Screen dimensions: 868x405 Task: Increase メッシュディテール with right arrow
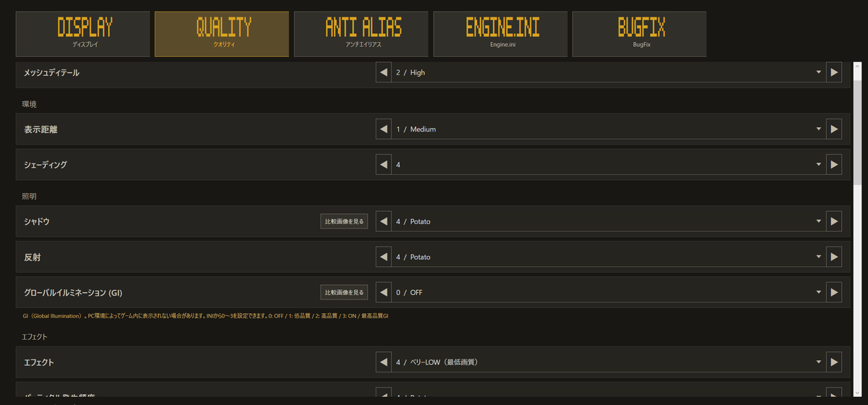(834, 72)
